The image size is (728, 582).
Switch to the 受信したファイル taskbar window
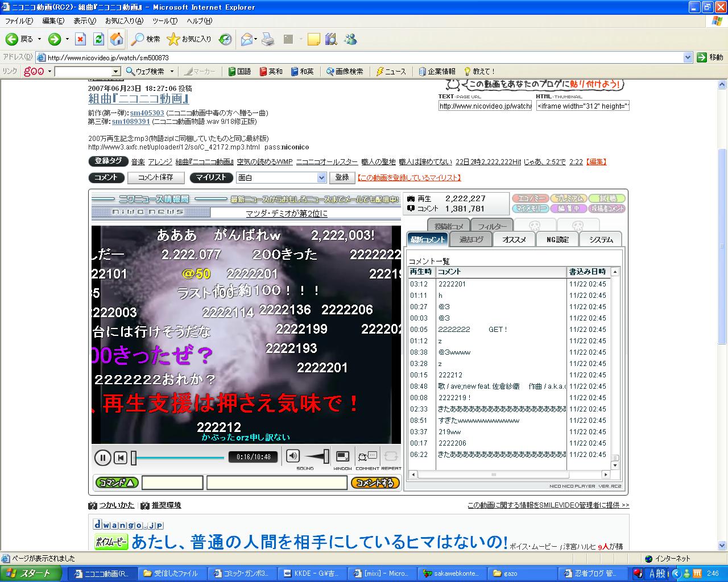pyautogui.click(x=173, y=573)
